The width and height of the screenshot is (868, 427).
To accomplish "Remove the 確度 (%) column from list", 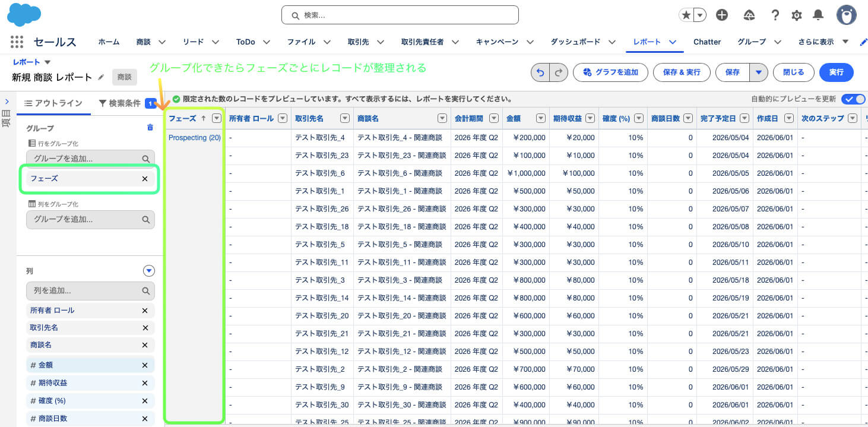I will [145, 401].
